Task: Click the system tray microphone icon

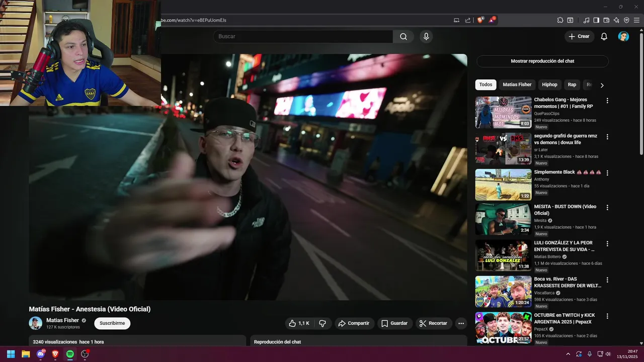Action: pos(590,354)
